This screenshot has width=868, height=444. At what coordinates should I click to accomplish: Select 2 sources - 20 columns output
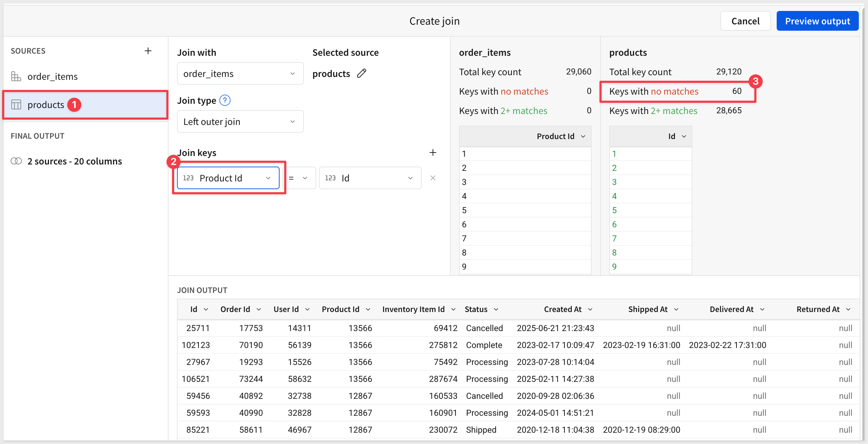coord(74,161)
